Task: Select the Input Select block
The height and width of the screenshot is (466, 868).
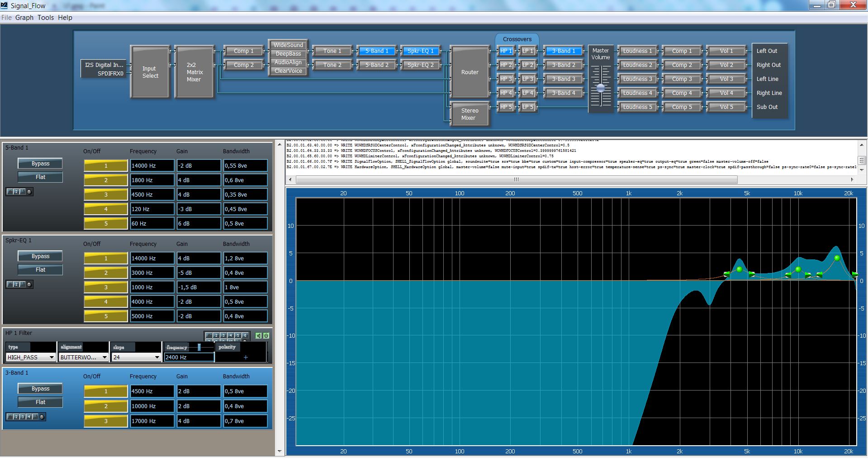Action: click(150, 72)
